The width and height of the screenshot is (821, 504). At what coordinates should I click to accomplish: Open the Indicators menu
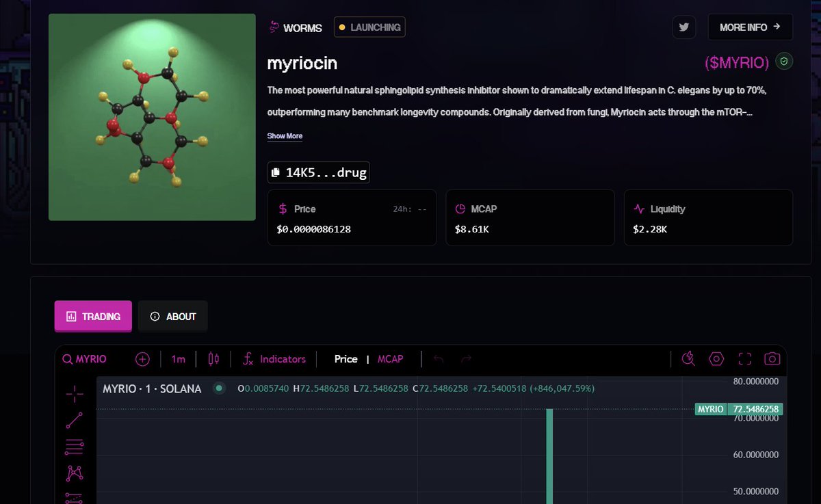[275, 359]
